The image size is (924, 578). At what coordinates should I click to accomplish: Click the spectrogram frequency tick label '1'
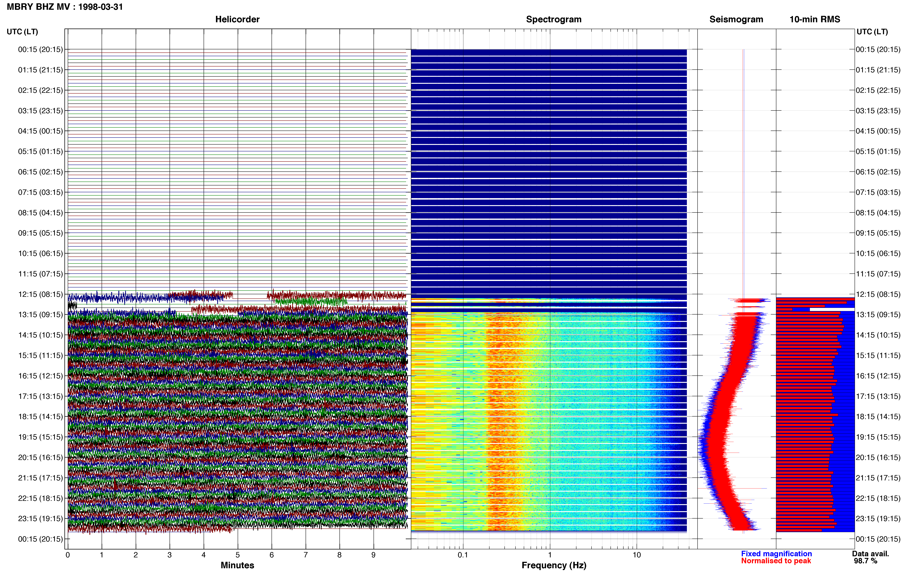point(550,555)
